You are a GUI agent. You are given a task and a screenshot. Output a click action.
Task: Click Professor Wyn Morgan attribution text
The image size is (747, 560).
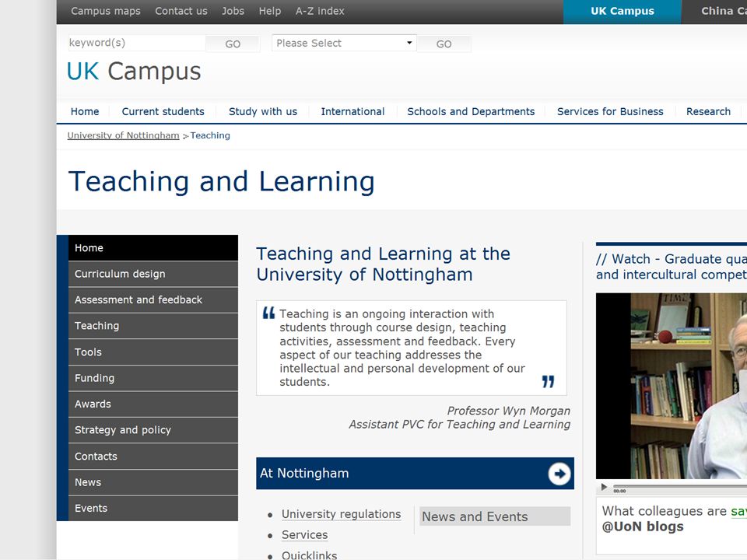click(508, 411)
